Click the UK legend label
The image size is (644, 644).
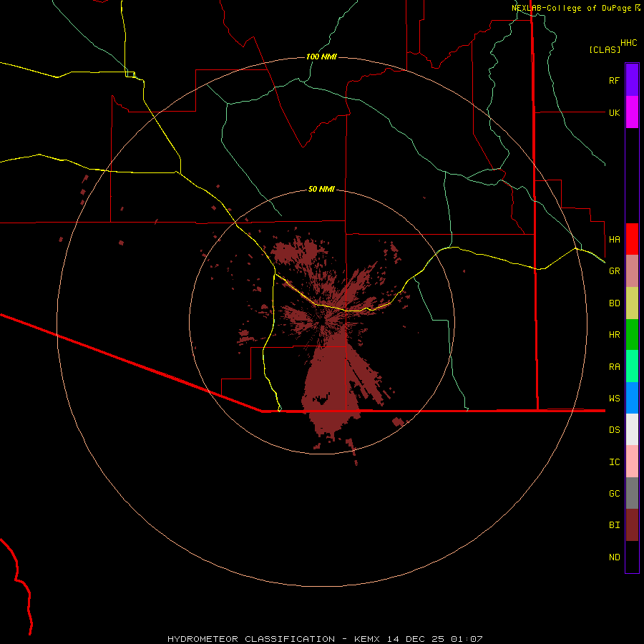(614, 112)
